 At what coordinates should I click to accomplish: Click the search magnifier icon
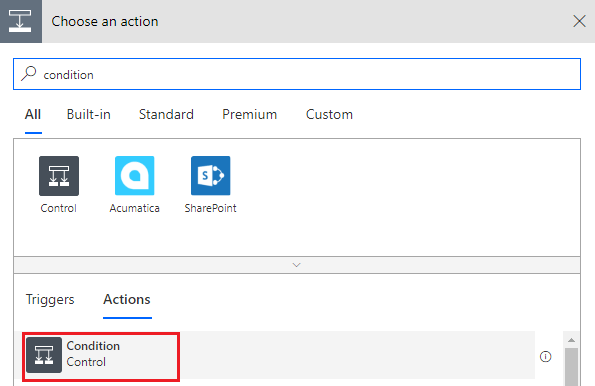29,74
